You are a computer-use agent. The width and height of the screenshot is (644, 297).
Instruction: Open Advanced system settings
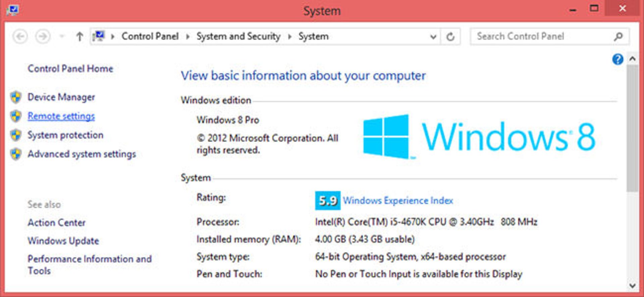pos(82,154)
